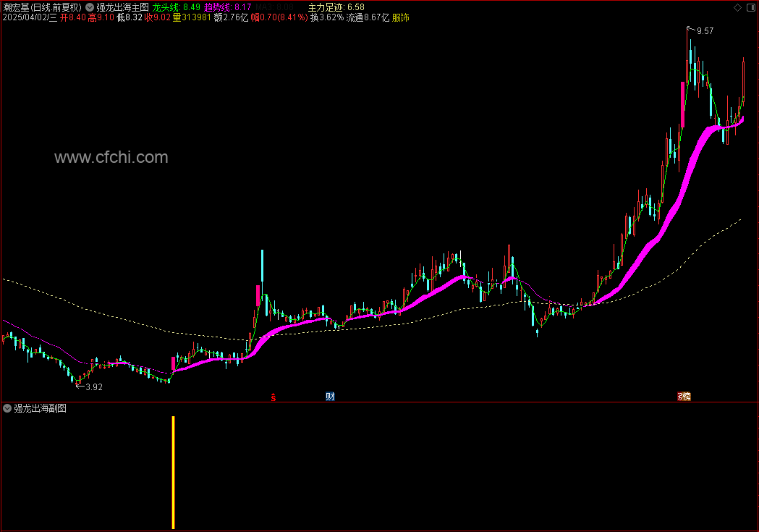Click the yellow signal bar in sub-chart

[174, 473]
